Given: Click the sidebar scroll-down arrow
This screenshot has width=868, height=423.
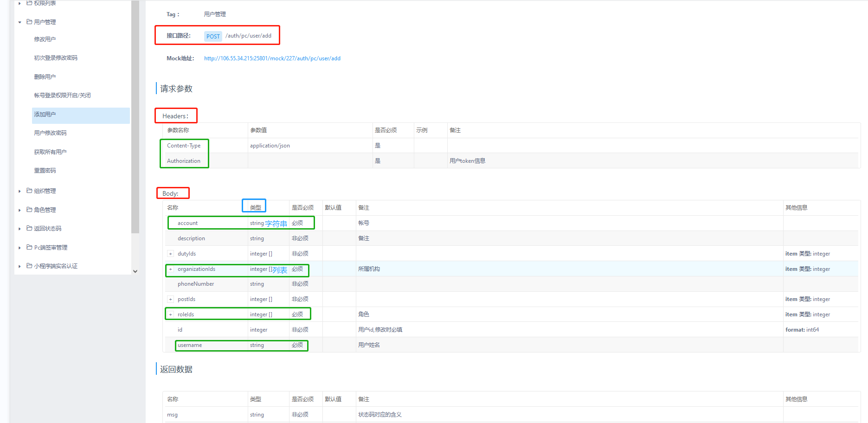Looking at the screenshot, I should 135,271.
